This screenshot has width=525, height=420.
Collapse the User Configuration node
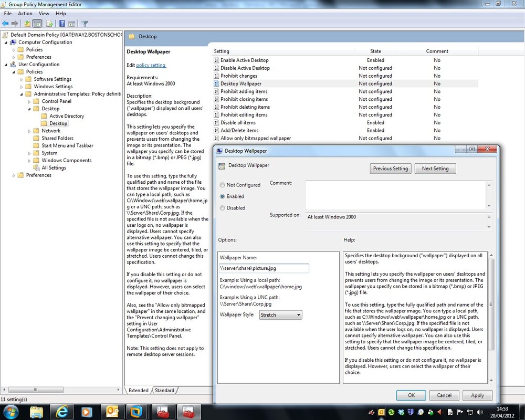pyautogui.click(x=6, y=65)
